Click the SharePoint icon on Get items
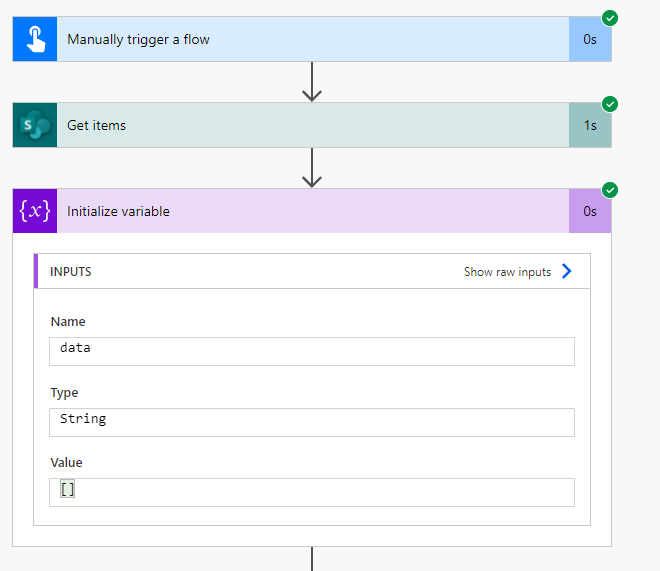Screen dimensions: 660x571 (x=35, y=125)
